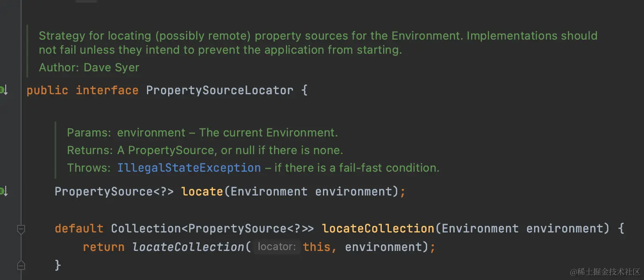Image resolution: width=644 pixels, height=280 pixels.
Task: Click the 'interface' keyword
Action: tap(107, 90)
